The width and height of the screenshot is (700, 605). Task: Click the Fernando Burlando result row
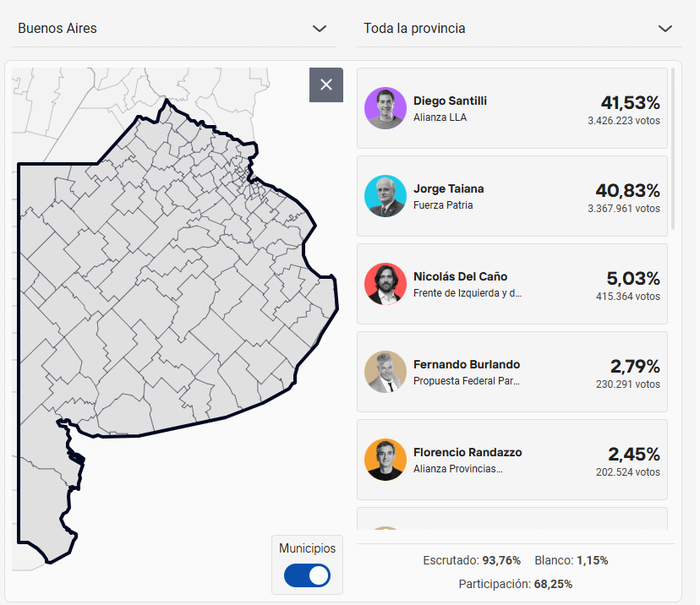511,372
